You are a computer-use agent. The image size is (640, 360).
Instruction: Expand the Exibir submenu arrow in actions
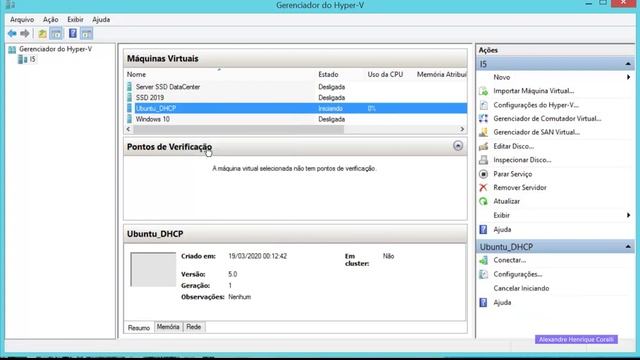[629, 215]
